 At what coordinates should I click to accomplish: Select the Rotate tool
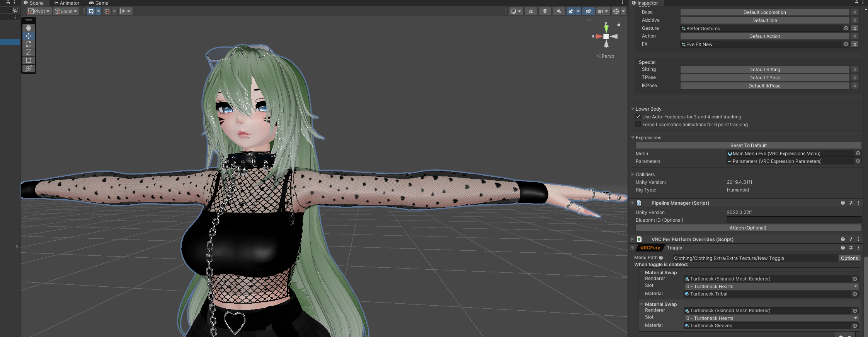point(29,44)
